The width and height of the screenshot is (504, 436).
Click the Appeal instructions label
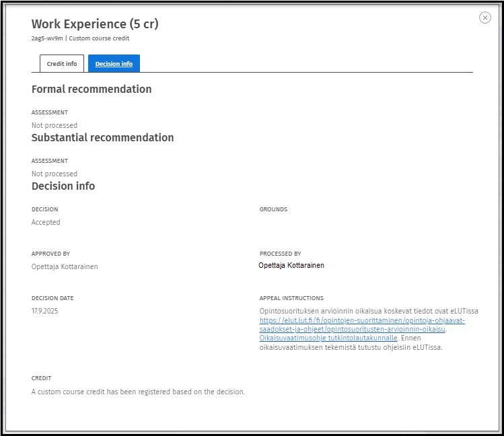pos(291,298)
